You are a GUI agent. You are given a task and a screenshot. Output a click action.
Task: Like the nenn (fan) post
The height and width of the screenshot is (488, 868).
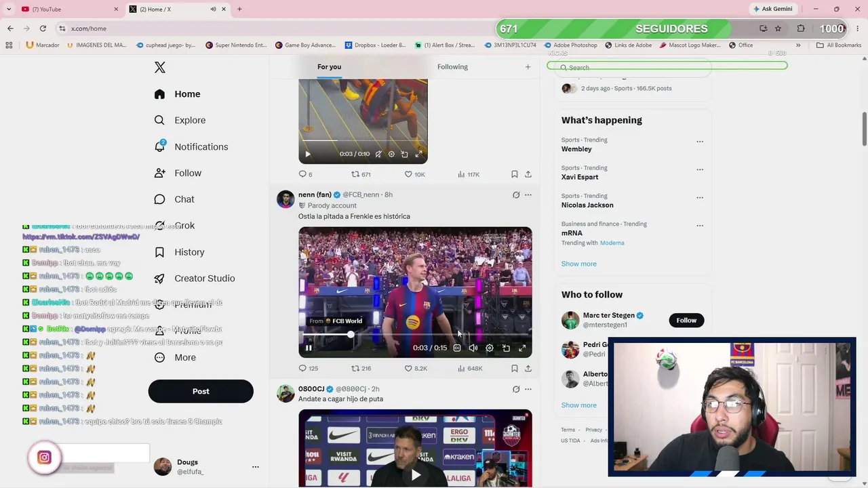(416, 369)
